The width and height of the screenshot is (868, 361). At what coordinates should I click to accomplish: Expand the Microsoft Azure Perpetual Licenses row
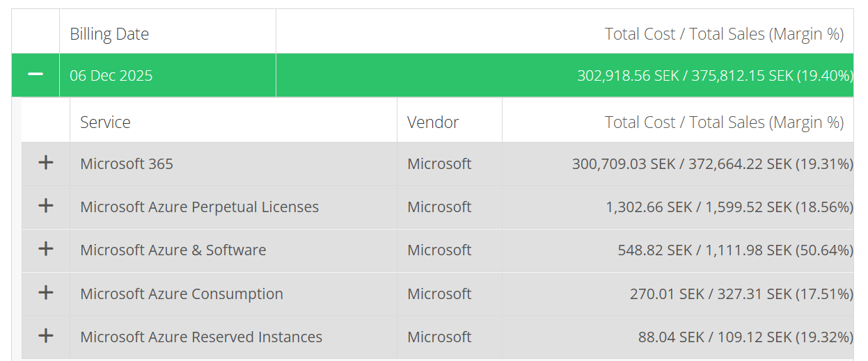[45, 206]
